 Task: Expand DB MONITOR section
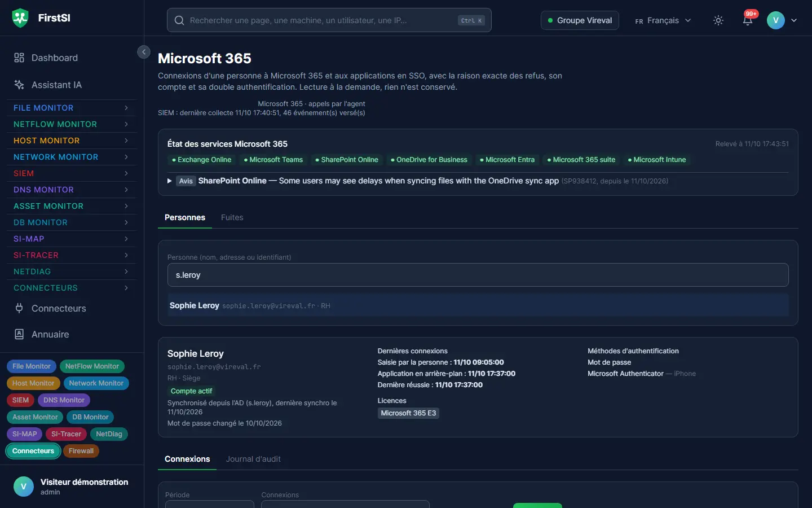(x=71, y=222)
